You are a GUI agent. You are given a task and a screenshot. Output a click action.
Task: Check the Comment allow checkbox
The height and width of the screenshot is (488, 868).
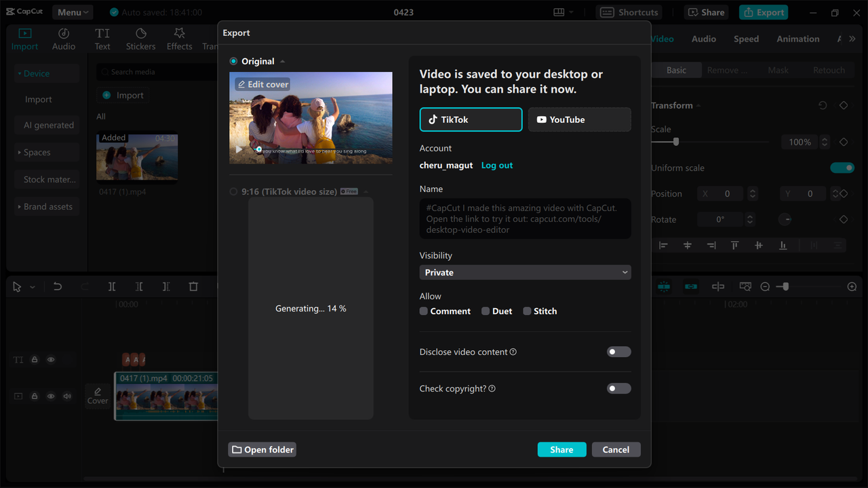coord(424,311)
